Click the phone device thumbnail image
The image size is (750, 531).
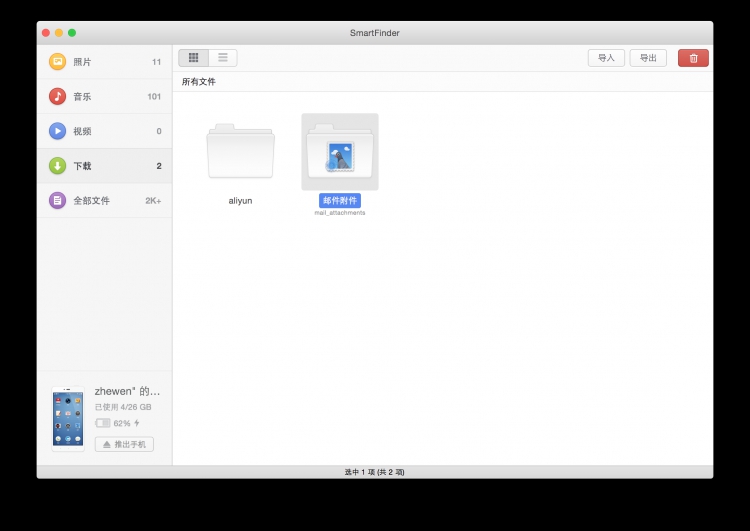[68, 419]
